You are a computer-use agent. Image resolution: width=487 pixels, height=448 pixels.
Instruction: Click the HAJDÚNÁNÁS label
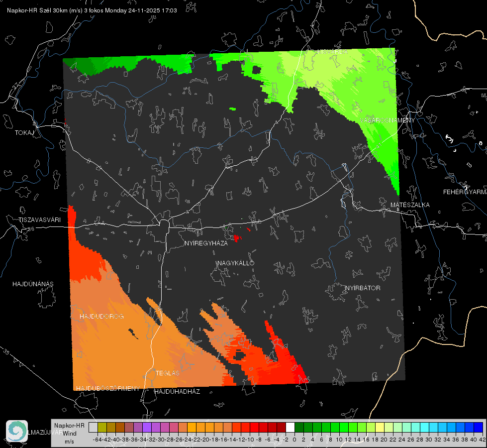33,284
